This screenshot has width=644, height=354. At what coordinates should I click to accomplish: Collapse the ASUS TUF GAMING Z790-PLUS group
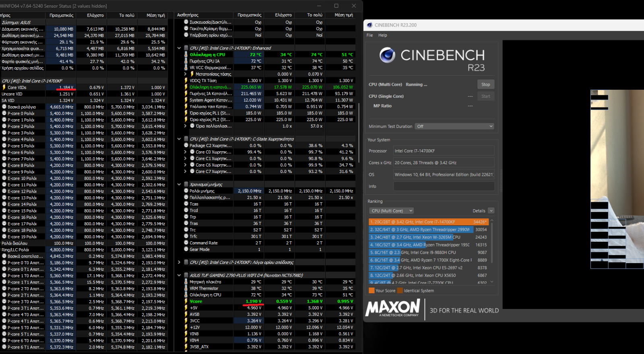(179, 276)
